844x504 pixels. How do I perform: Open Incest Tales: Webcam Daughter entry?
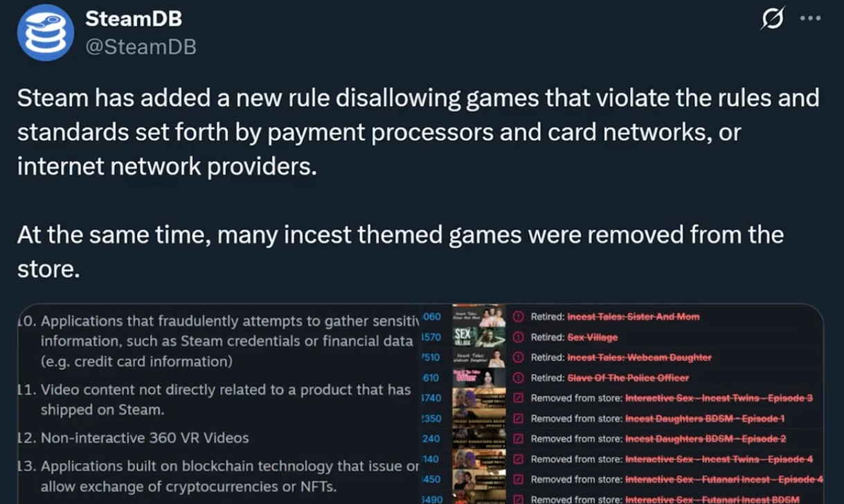pos(639,357)
